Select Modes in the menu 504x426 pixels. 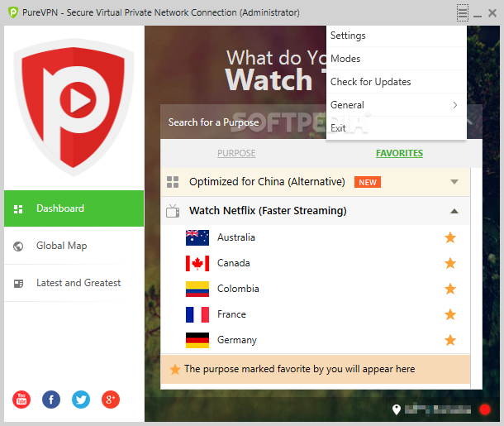[x=397, y=59]
